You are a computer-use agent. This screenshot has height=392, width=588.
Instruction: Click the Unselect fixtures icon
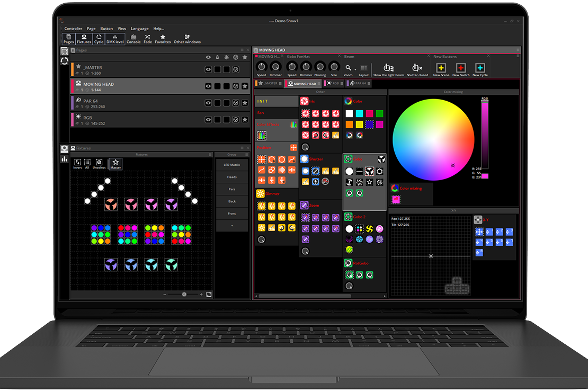pyautogui.click(x=99, y=164)
